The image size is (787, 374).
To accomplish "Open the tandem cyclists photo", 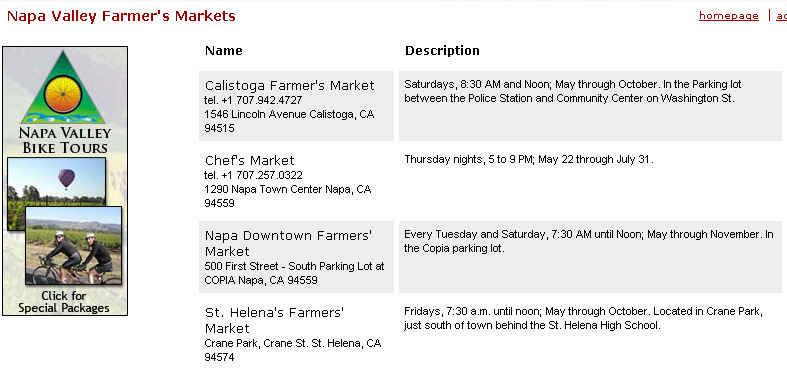I will click(74, 245).
